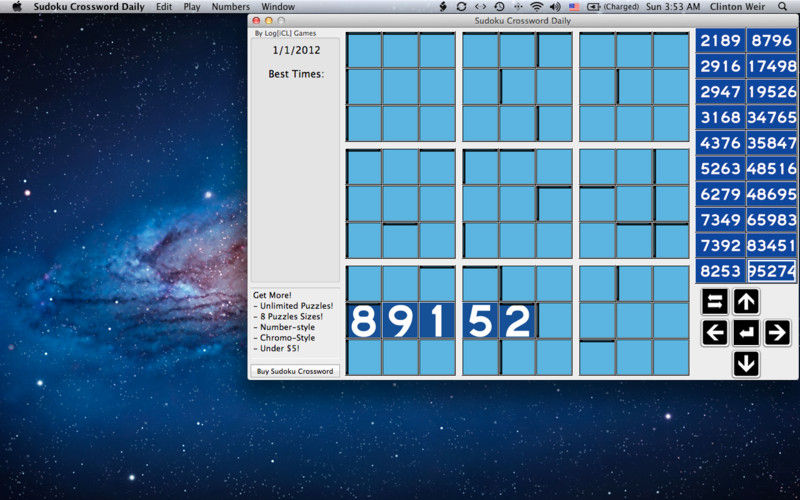
Task: Select number tile 19526
Action: [x=771, y=92]
